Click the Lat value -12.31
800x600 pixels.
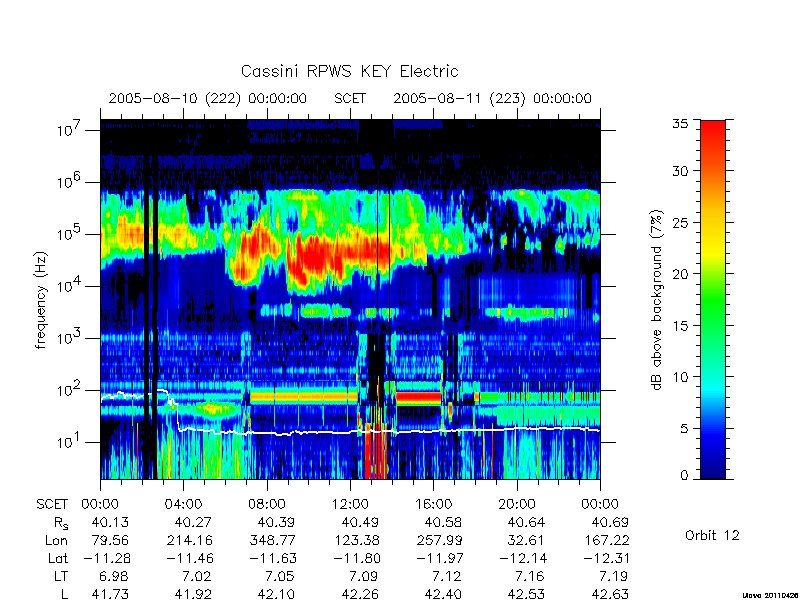coord(606,558)
